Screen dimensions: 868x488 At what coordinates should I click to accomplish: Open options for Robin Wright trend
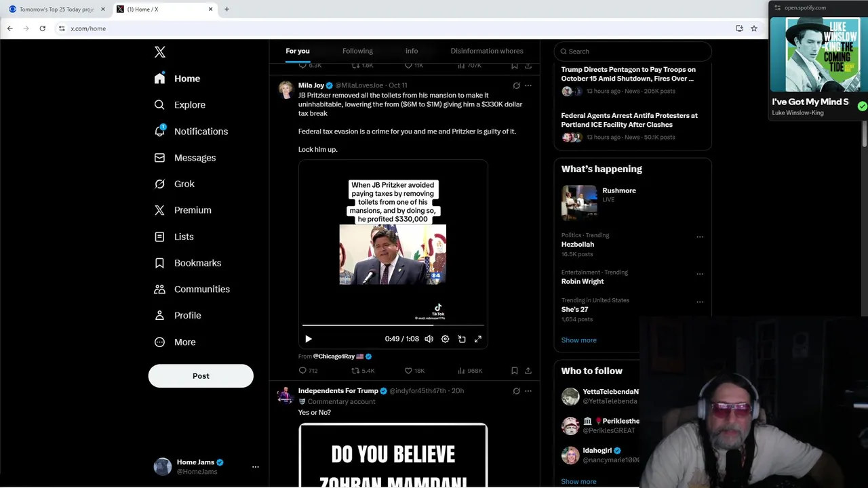point(700,274)
